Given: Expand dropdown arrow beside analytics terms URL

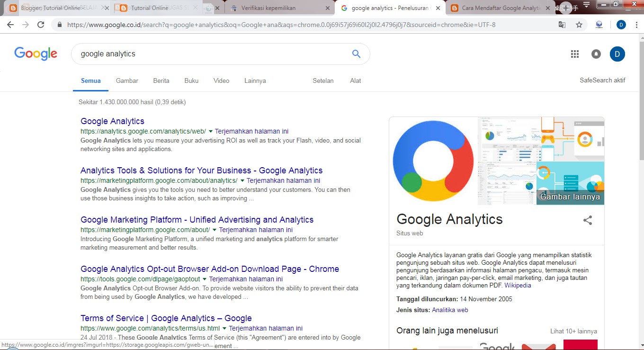Looking at the screenshot, I should [x=225, y=328].
